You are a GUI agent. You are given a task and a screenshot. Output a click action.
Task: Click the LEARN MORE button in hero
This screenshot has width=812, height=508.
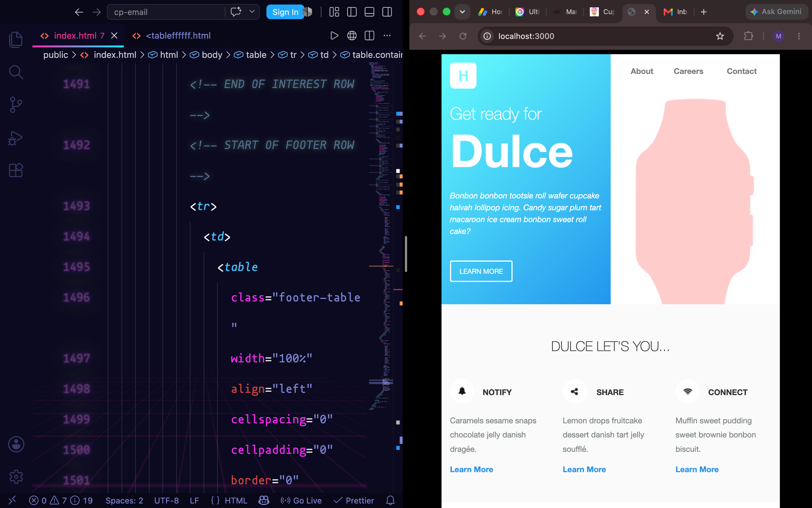(481, 271)
